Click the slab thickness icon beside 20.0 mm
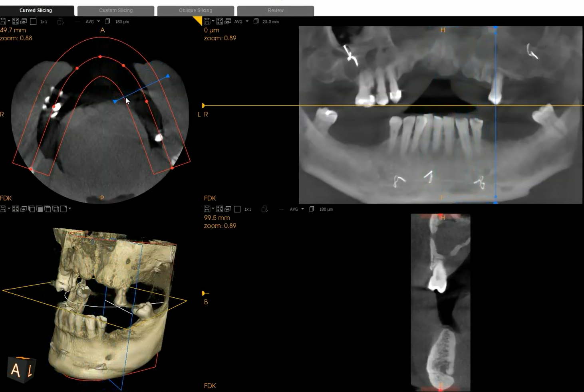The image size is (584, 392). coord(256,22)
